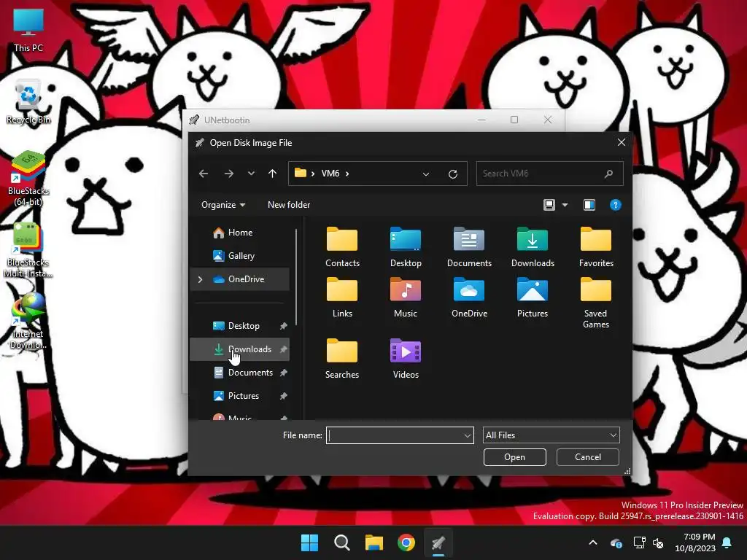Go up one folder level
This screenshot has width=747, height=560.
coord(273,174)
